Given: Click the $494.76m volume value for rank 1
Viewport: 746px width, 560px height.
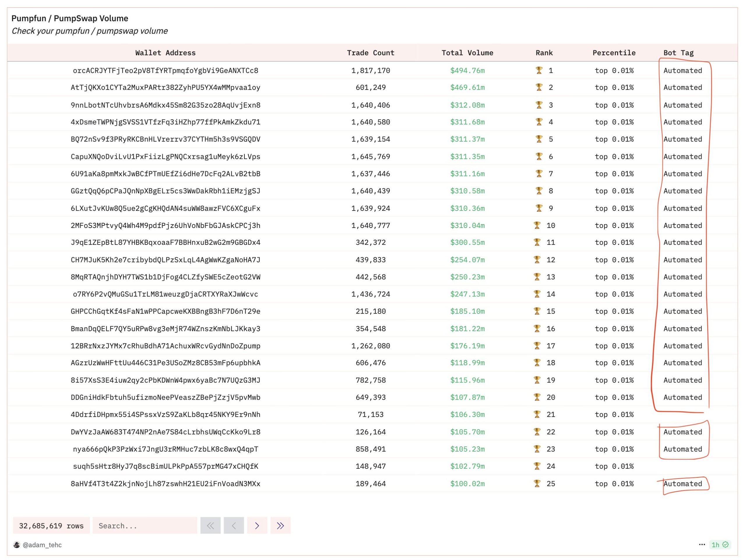Looking at the screenshot, I should click(467, 71).
